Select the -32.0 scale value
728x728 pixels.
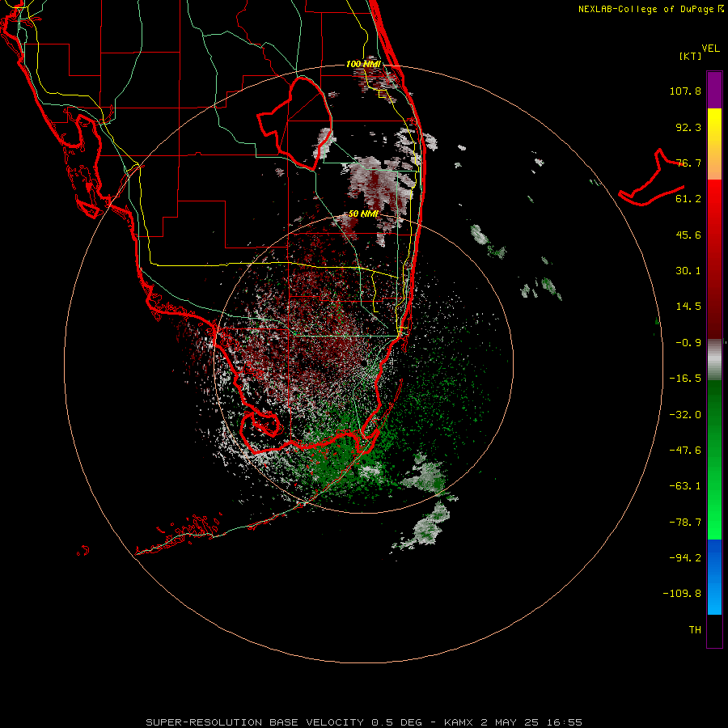(685, 415)
